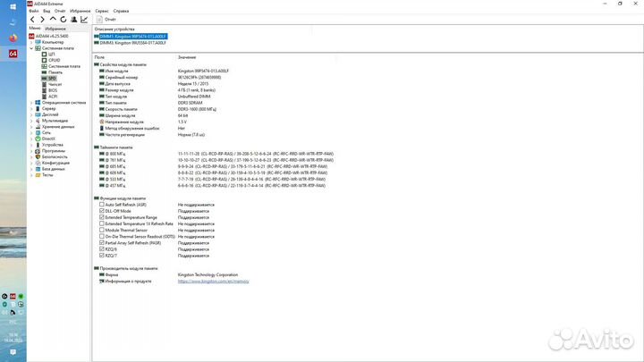Screen dimensions: 644x362
Task: Switch to the Избранное sidebar tab
Action: pyautogui.click(x=55, y=29)
